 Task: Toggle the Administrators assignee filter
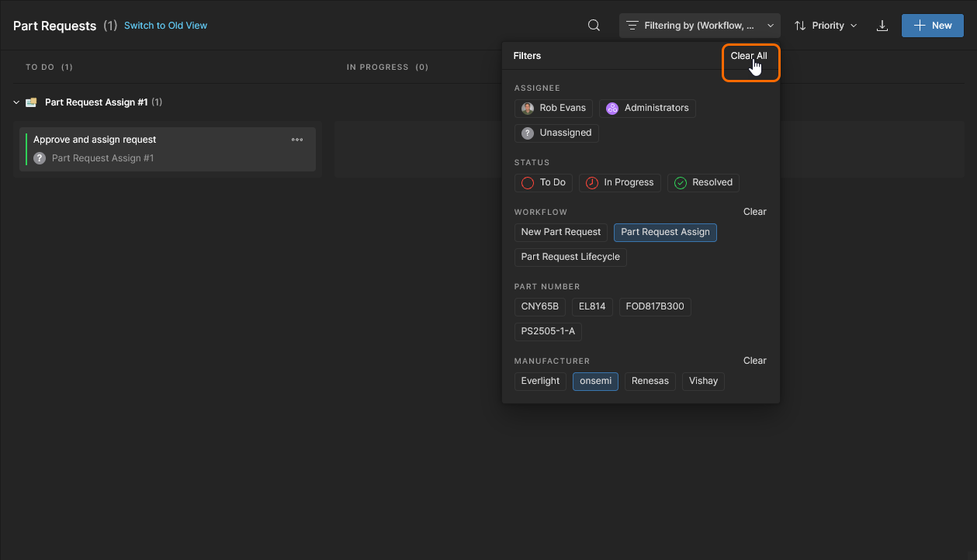647,108
